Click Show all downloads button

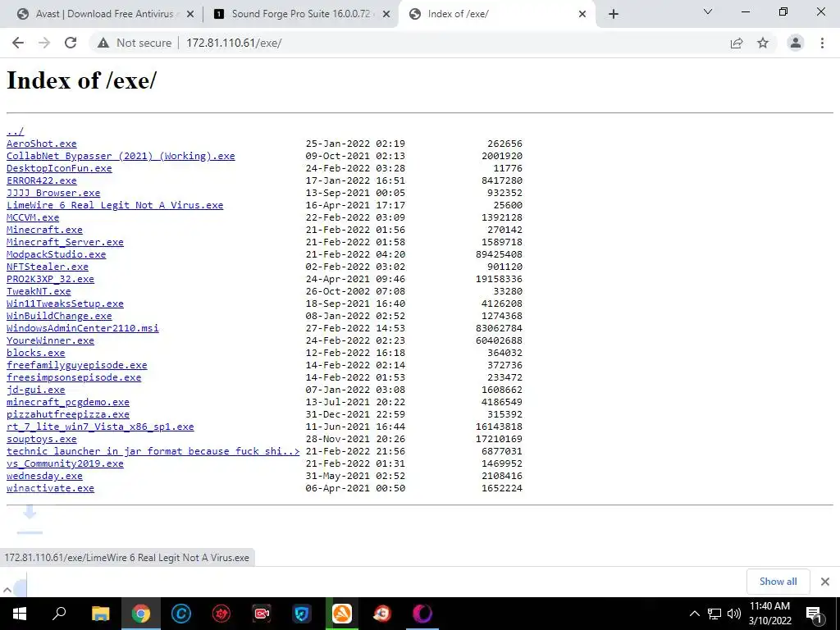(778, 582)
